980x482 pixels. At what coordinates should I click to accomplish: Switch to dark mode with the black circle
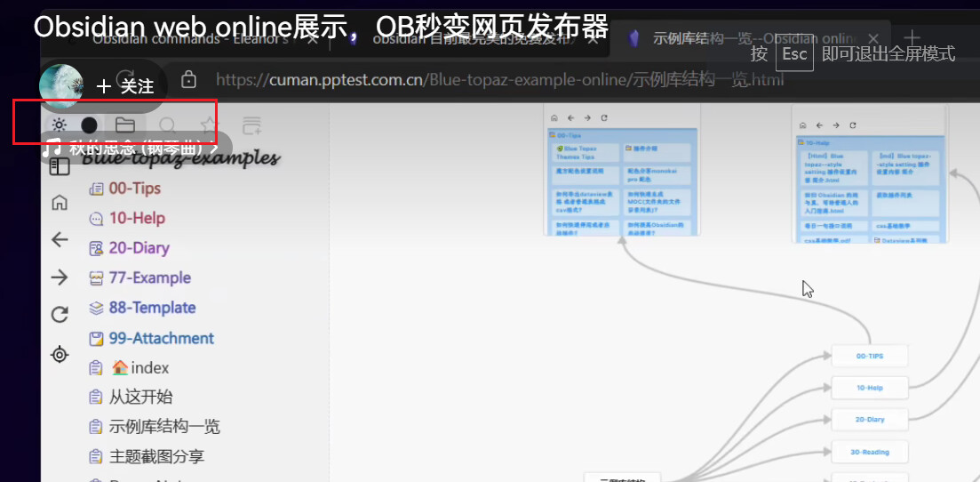point(90,125)
